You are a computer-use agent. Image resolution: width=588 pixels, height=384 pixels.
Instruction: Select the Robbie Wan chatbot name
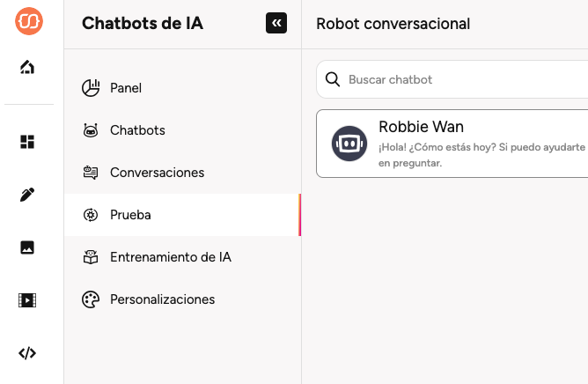tap(421, 127)
